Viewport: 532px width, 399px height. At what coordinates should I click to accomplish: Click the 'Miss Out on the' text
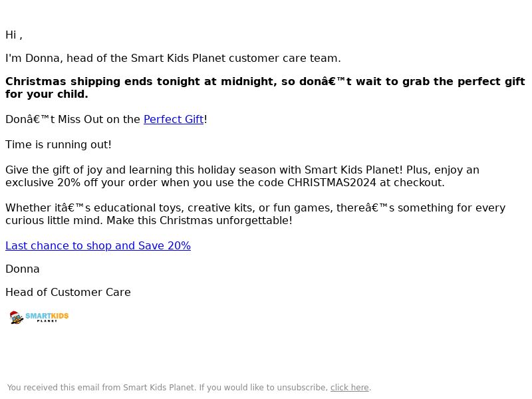pyautogui.click(x=99, y=120)
